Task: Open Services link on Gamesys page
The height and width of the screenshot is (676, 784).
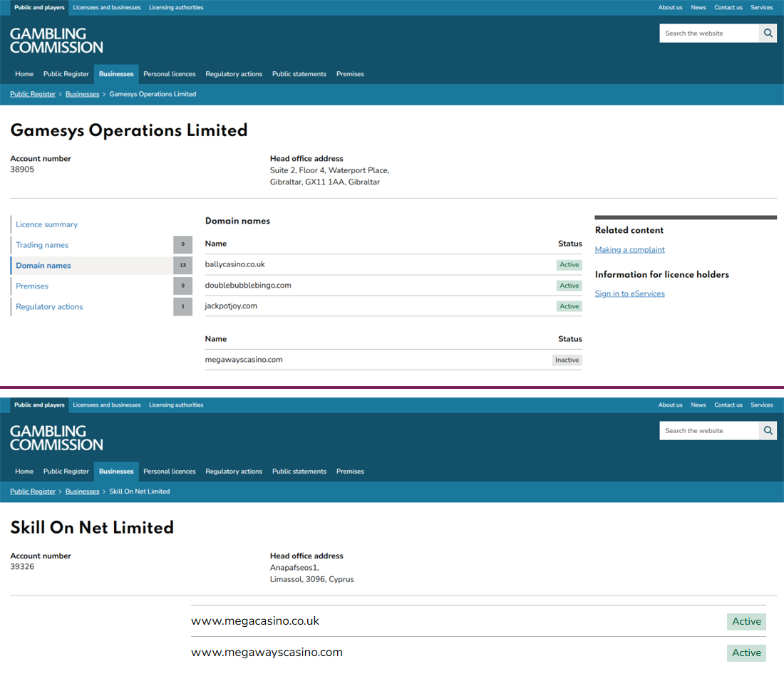Action: [761, 8]
